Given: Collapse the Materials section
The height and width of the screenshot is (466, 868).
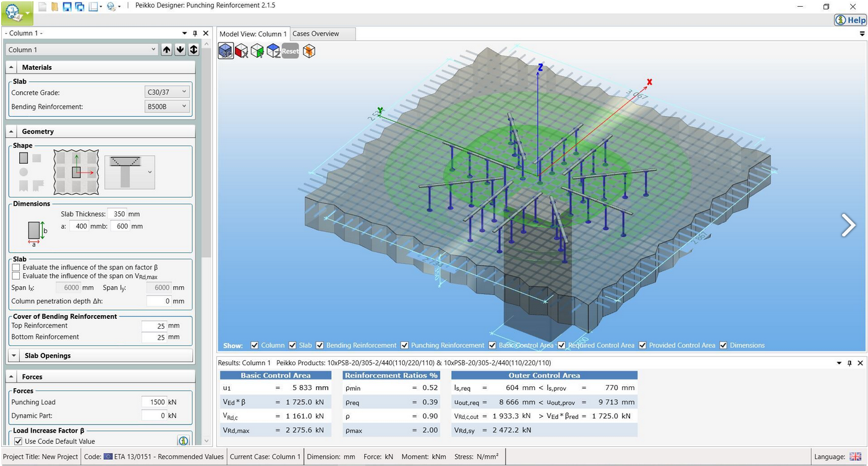Looking at the screenshot, I should point(12,67).
